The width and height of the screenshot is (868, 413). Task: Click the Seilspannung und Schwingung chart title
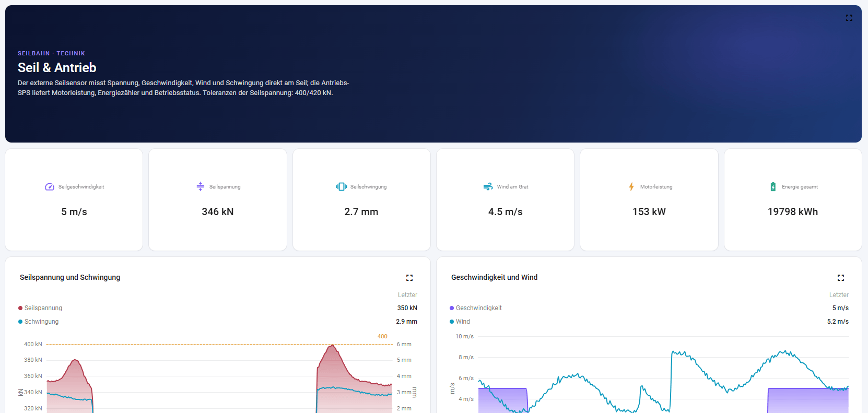[70, 277]
